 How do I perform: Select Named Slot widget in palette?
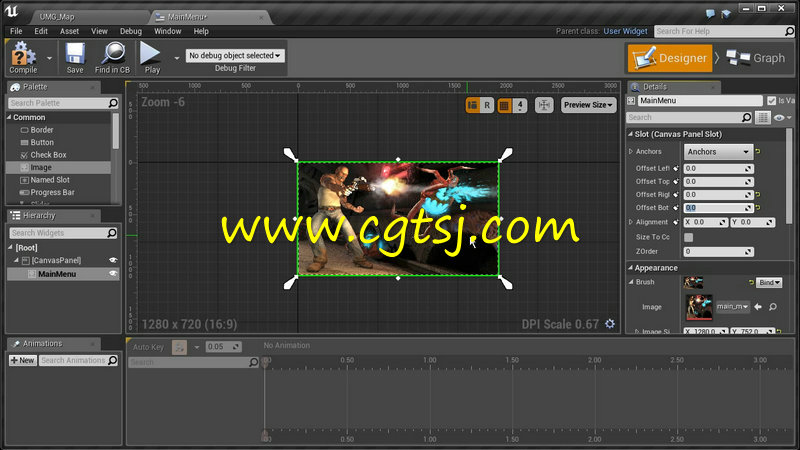[x=49, y=180]
